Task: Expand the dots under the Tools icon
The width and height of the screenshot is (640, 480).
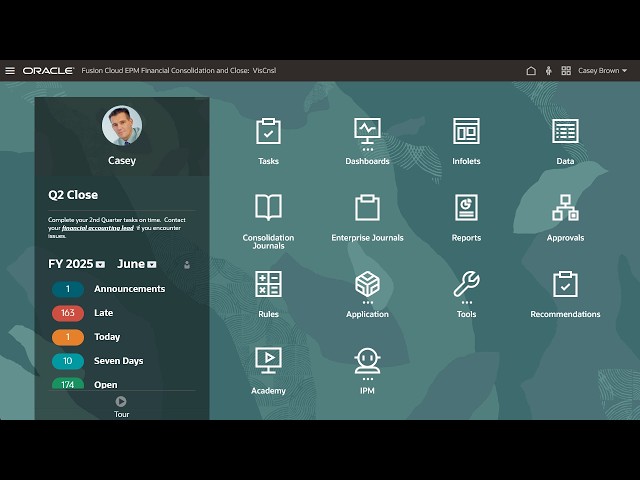Action: [467, 302]
